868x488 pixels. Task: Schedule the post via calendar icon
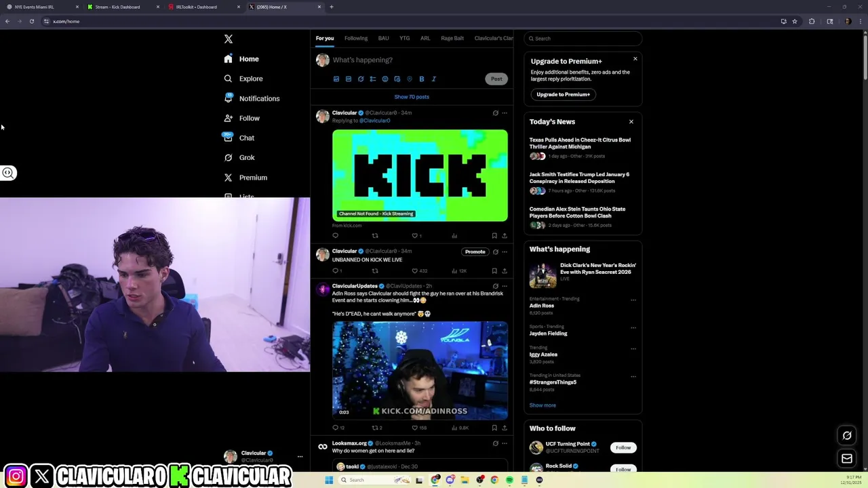coord(397,79)
